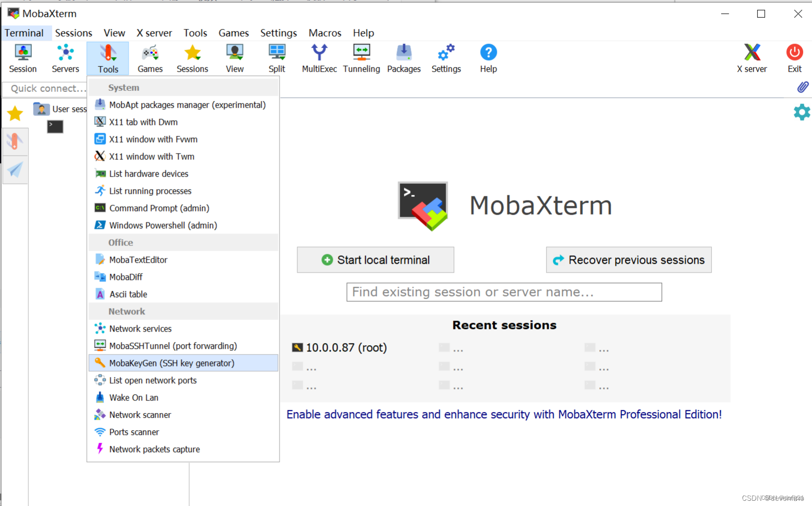Select the sidebar paper plane tab
This screenshot has height=506, width=812.
(x=15, y=170)
